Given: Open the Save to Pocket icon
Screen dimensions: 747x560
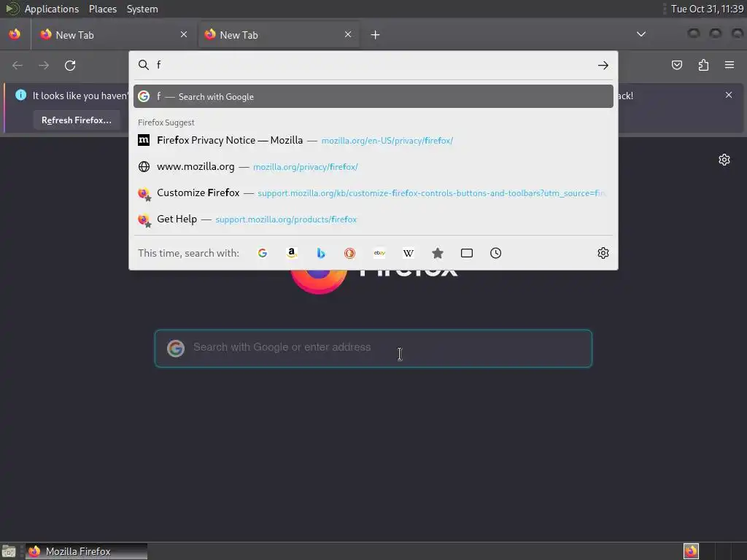Looking at the screenshot, I should (677, 65).
